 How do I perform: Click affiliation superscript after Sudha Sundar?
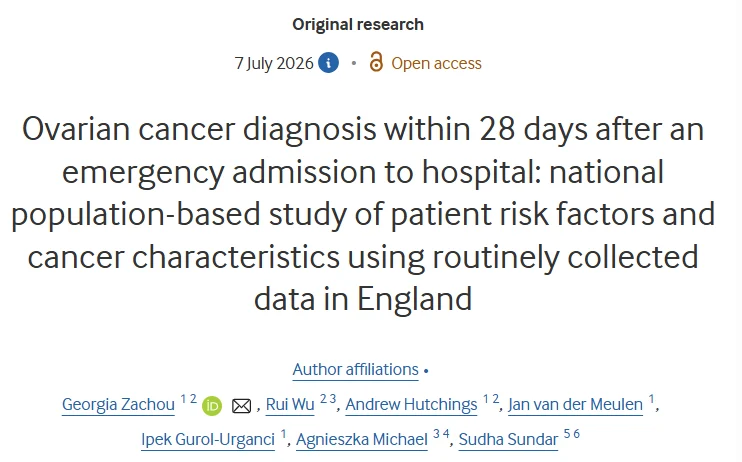pos(572,434)
